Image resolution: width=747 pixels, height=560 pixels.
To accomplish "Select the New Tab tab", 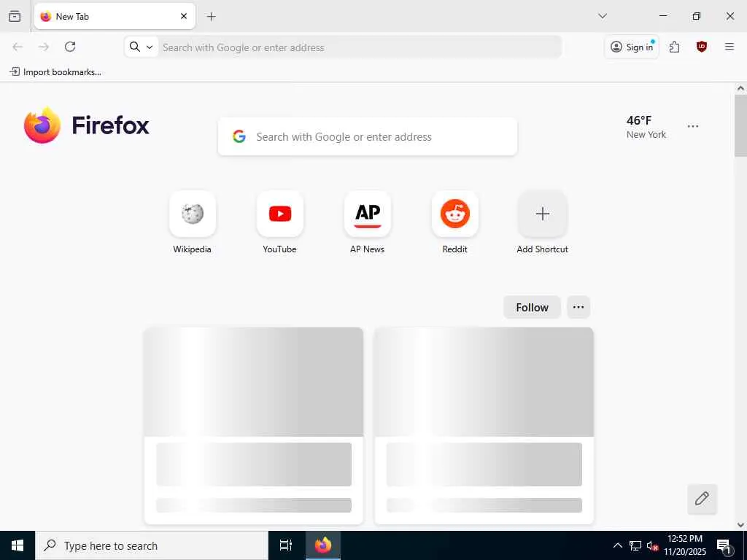I will click(x=115, y=16).
